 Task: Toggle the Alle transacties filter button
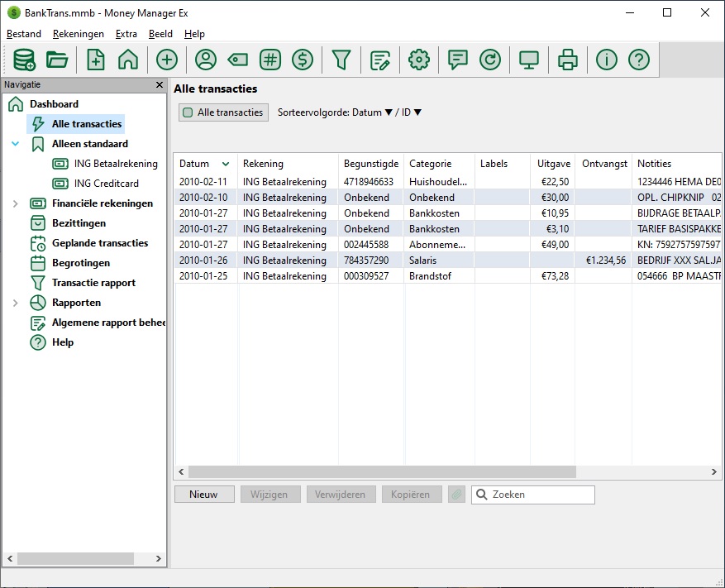pyautogui.click(x=223, y=112)
